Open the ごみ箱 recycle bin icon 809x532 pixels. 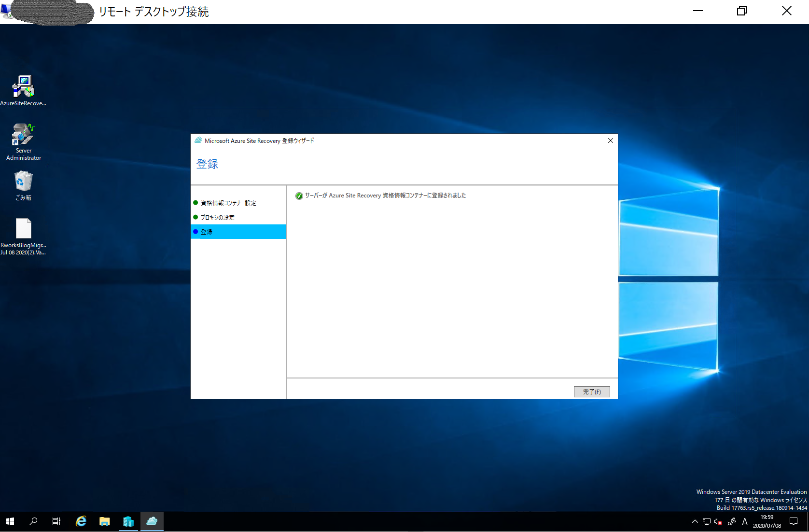[23, 186]
